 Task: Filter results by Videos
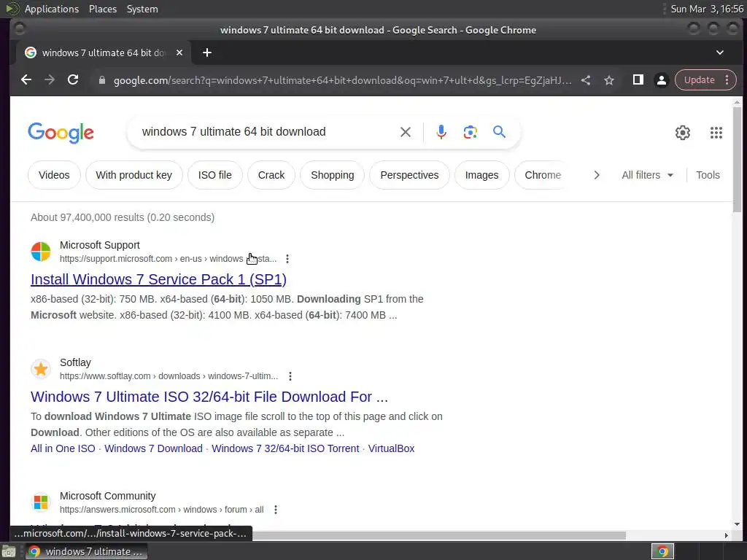[x=54, y=175]
